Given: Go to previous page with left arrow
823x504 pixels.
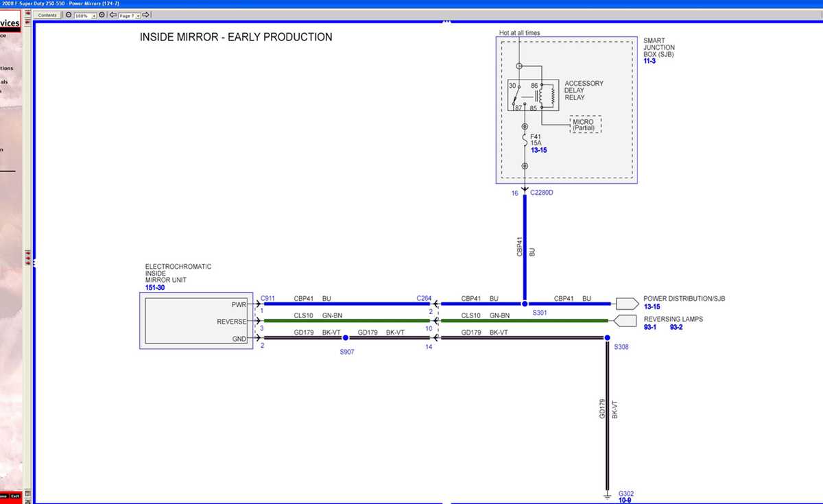Looking at the screenshot, I should [114, 15].
